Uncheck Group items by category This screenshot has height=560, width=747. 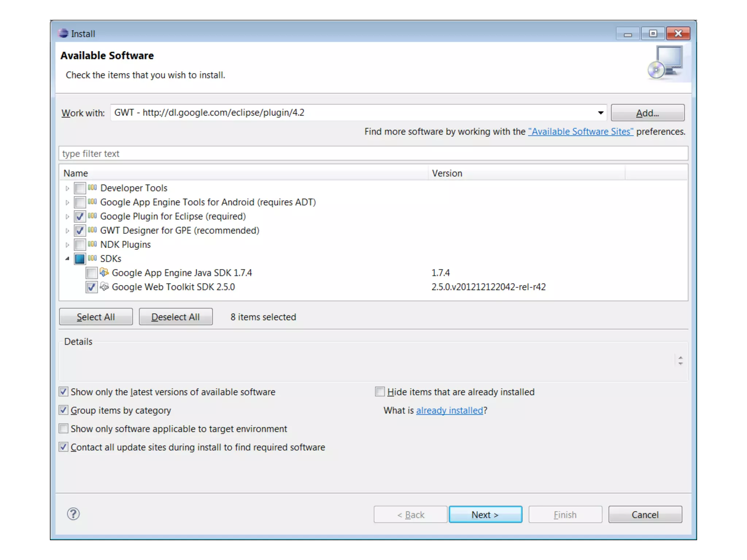[63, 410]
